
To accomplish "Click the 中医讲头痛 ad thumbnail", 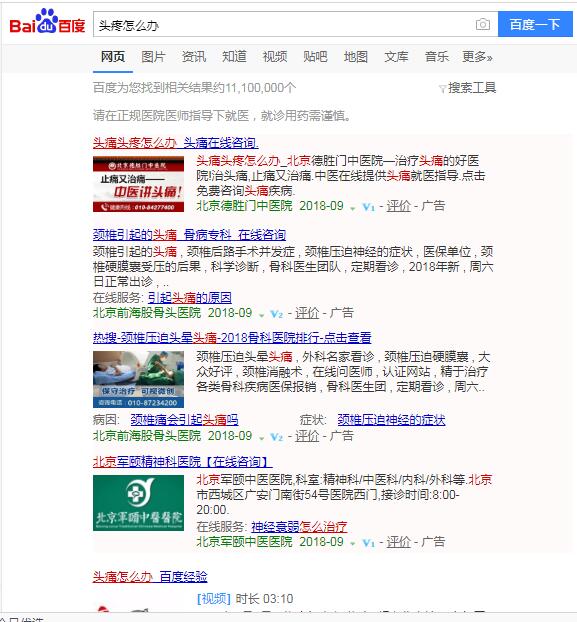I will (x=138, y=184).
